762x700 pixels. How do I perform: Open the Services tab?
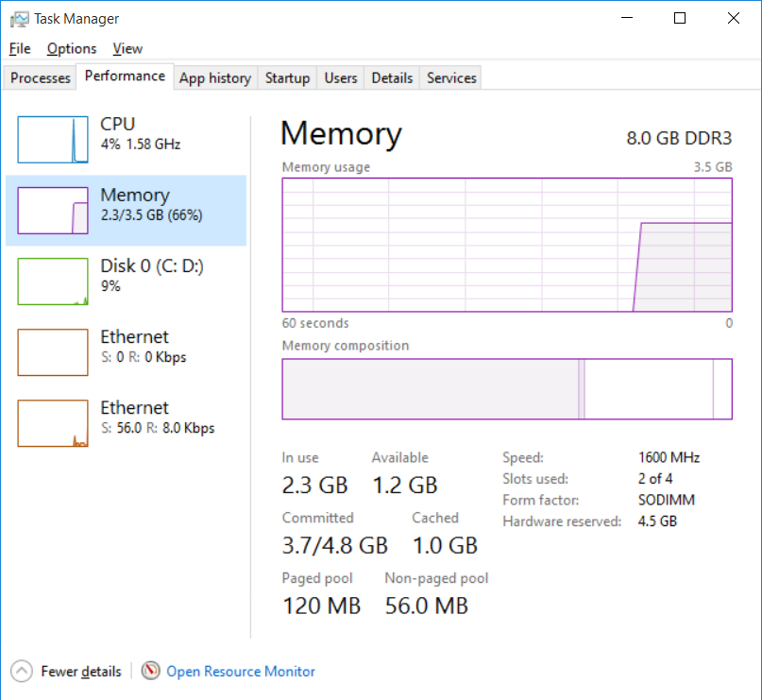click(451, 78)
